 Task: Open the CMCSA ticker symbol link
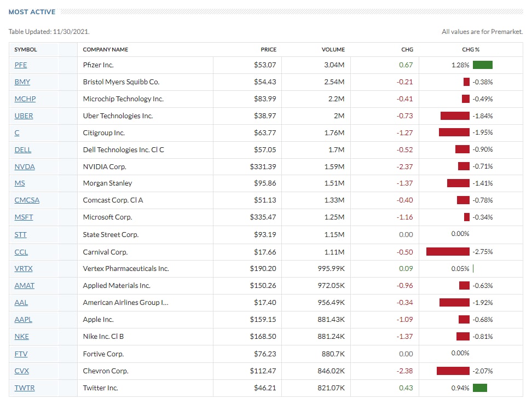coord(27,200)
